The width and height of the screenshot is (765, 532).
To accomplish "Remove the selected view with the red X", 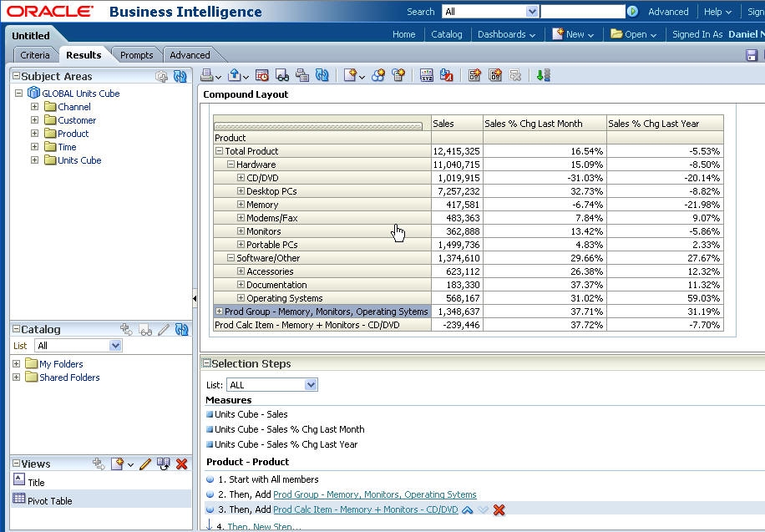I will tap(181, 464).
